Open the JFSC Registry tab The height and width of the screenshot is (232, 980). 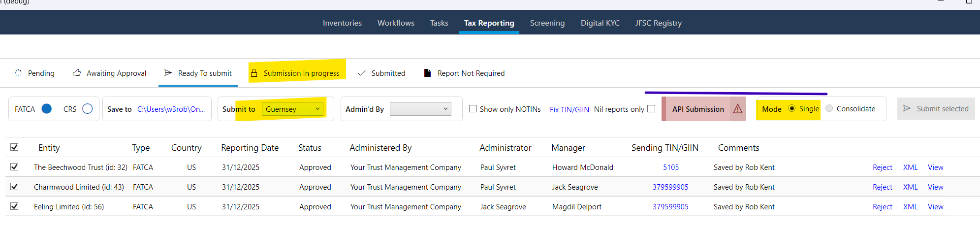click(x=658, y=23)
